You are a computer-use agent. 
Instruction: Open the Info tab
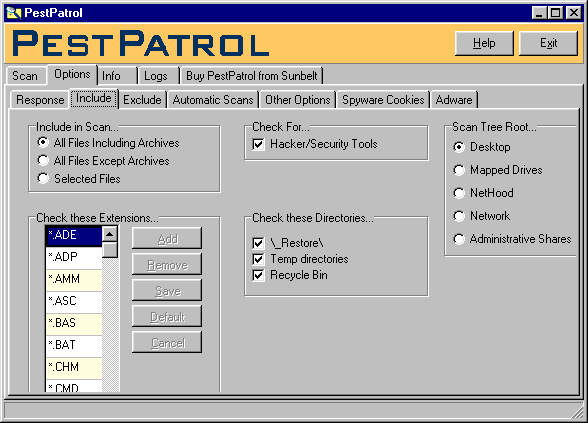click(117, 76)
